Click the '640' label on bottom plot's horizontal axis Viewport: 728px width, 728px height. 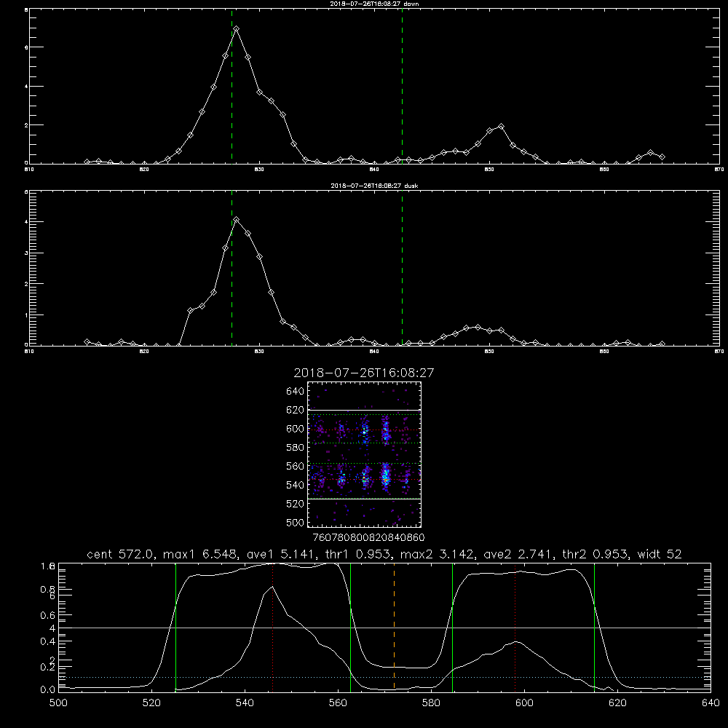[x=711, y=703]
